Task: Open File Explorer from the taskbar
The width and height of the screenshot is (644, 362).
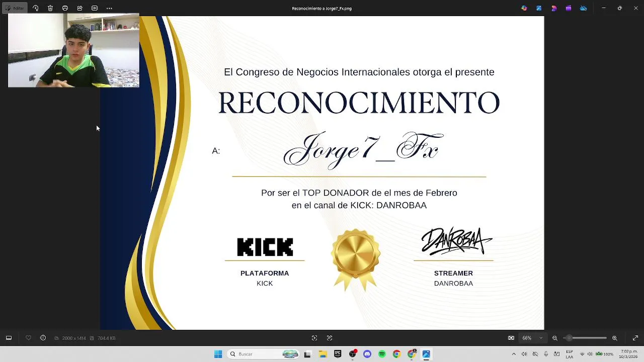Action: pyautogui.click(x=323, y=354)
